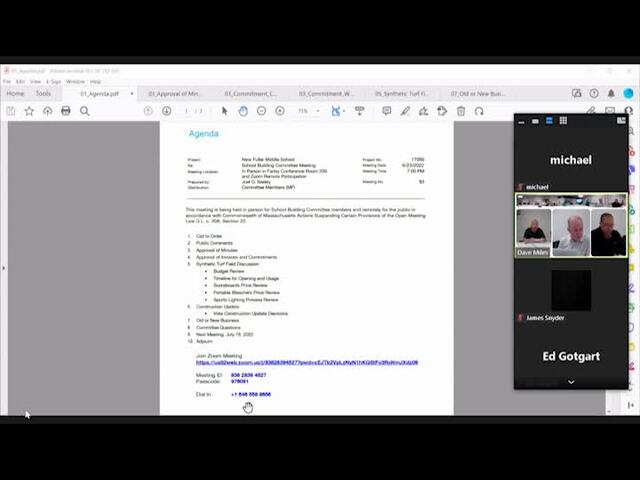
Task: Click the Search magnifier icon
Action: pos(85,111)
